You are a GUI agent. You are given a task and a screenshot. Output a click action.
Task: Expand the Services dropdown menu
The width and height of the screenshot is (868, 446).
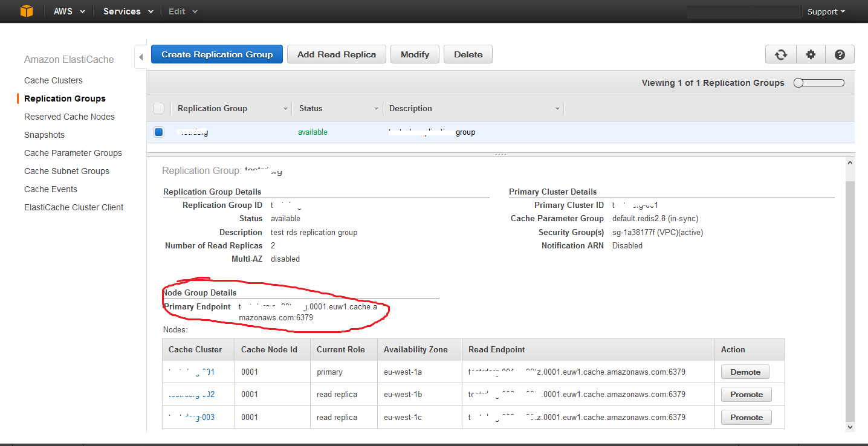click(128, 11)
